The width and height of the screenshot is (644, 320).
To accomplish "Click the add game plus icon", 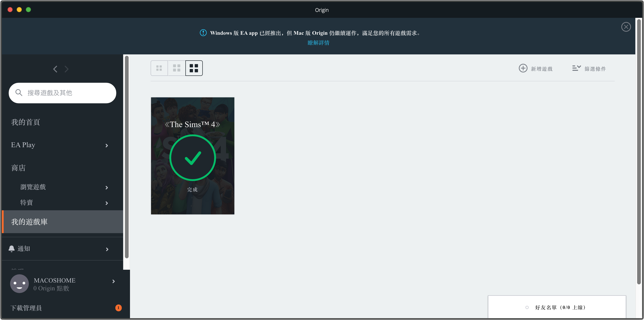I will point(523,68).
